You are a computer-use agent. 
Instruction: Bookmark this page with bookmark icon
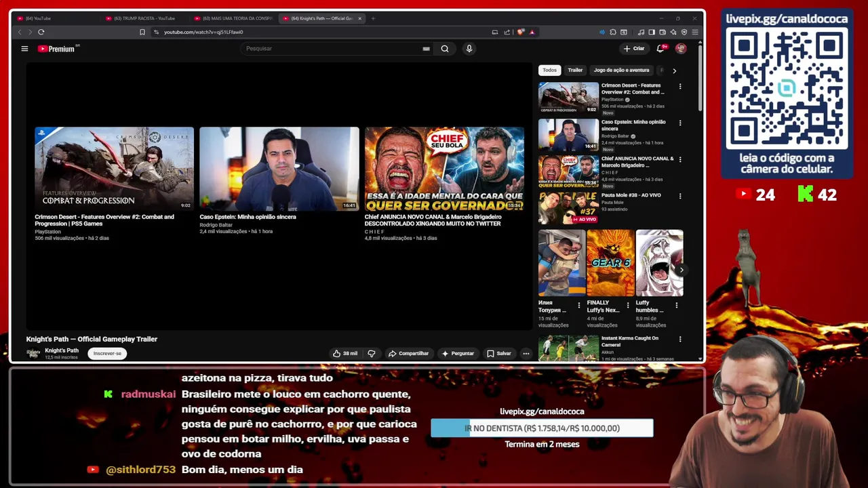[x=142, y=32]
